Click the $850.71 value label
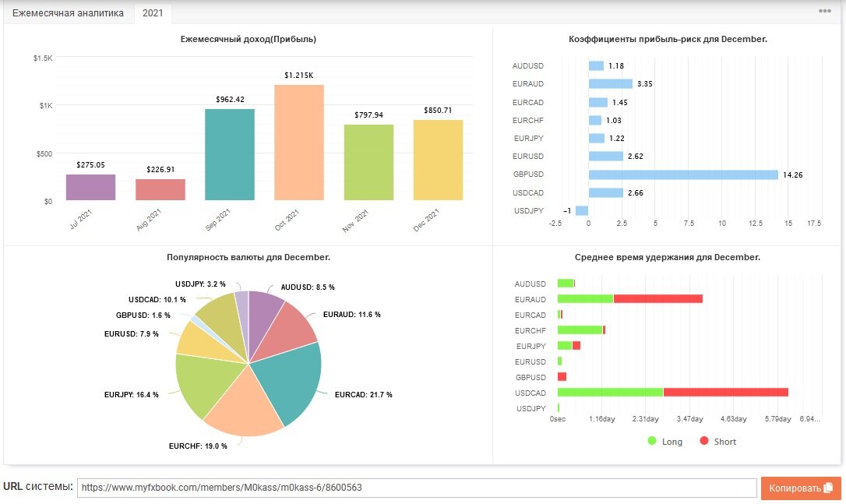Image resolution: width=846 pixels, height=504 pixels. tap(438, 110)
